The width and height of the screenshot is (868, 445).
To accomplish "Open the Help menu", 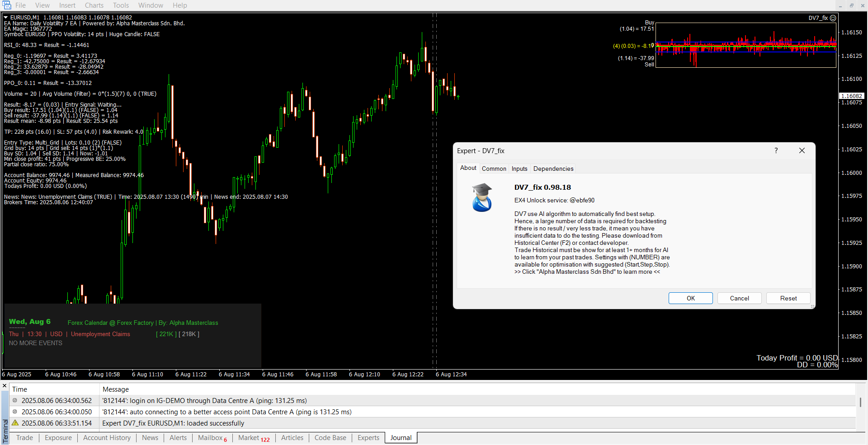I will pyautogui.click(x=179, y=5).
